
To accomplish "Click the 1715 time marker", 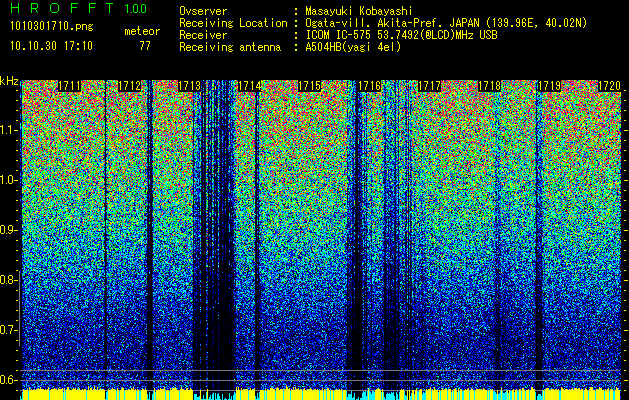I will (310, 86).
